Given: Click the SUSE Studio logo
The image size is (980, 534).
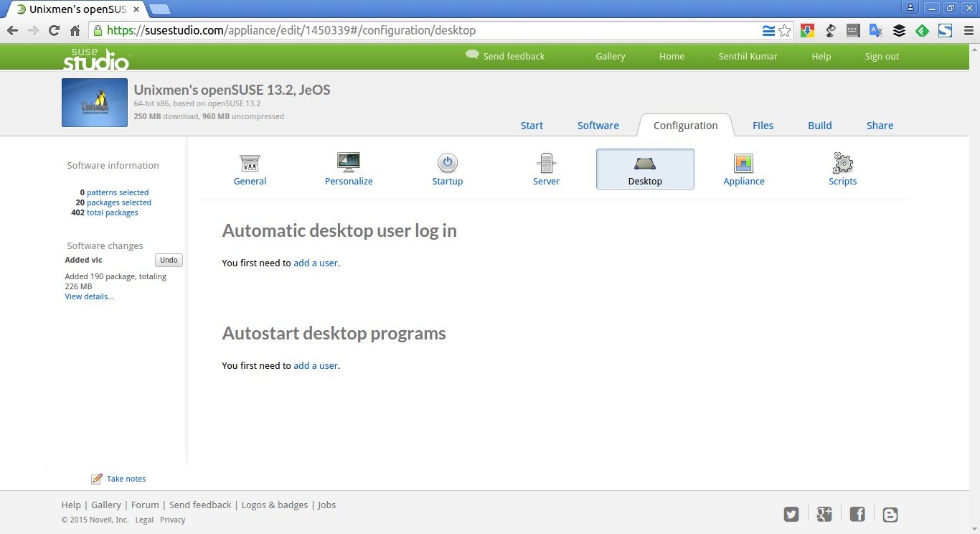Looking at the screenshot, I should point(96,57).
